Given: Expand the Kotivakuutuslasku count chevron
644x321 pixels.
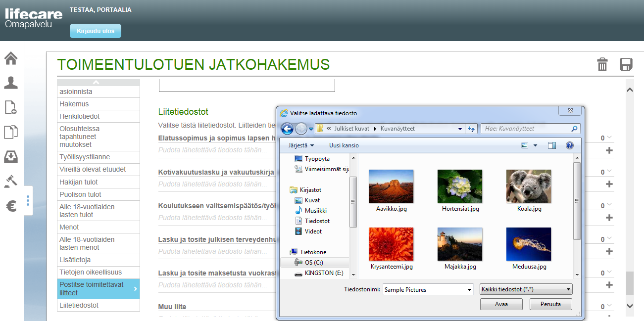Looking at the screenshot, I should (609, 171).
